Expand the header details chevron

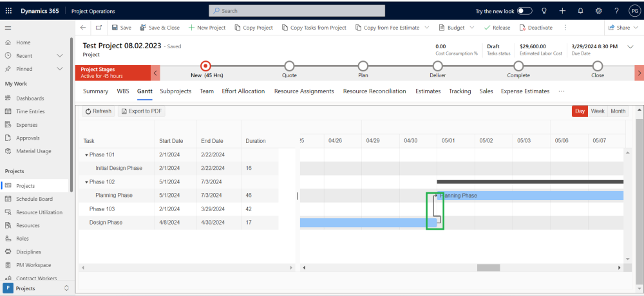click(x=631, y=47)
